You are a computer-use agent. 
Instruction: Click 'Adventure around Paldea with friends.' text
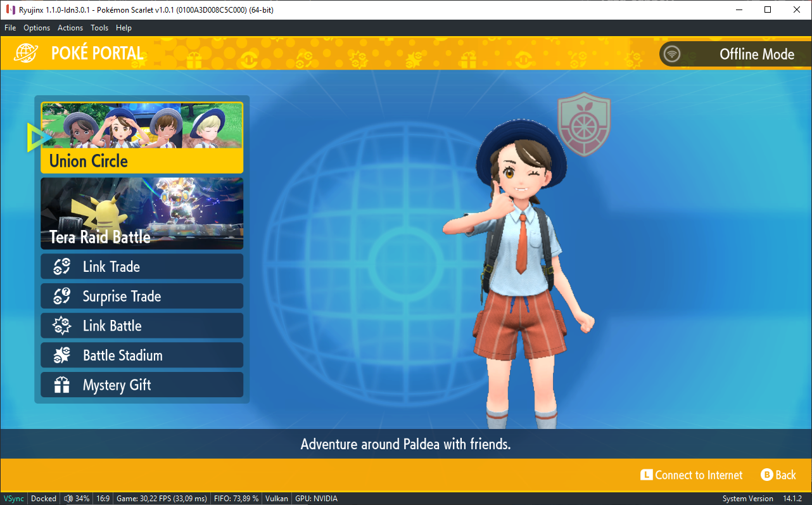405,444
